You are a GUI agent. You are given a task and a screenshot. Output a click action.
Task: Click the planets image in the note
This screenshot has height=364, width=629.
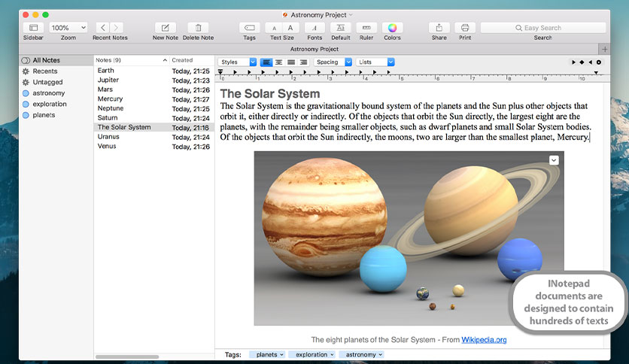point(409,238)
